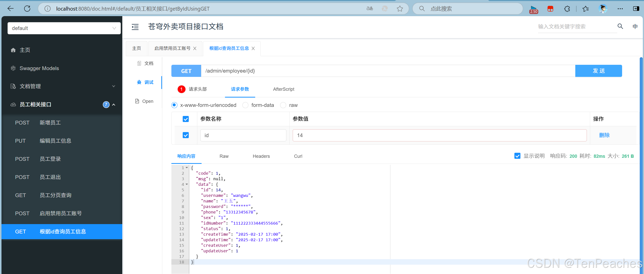This screenshot has height=274, width=644.
Task: Remove the id parameter using 删除
Action: pos(604,135)
